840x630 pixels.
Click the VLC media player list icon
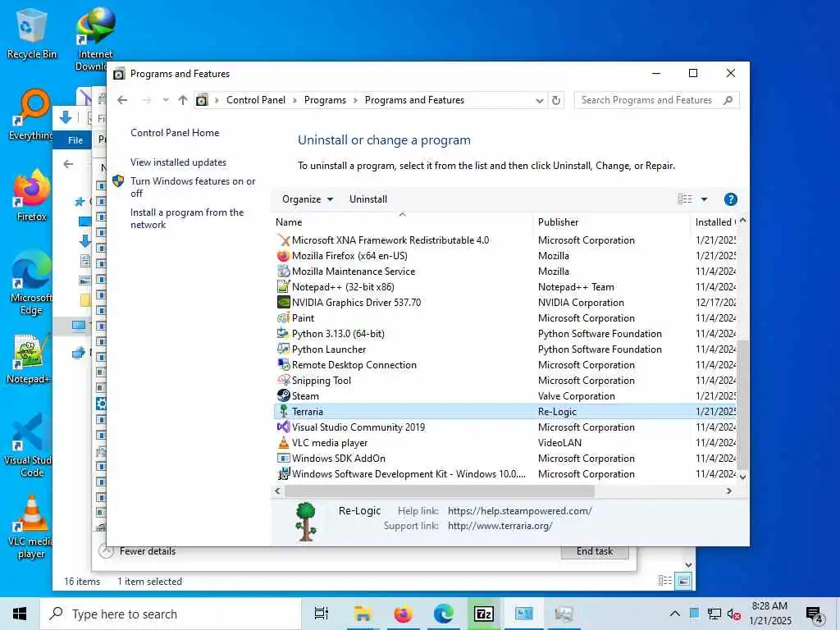coord(283,442)
